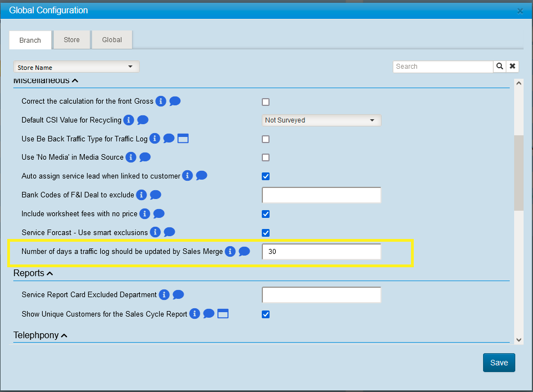Disable Service Forcast smart exclusions checkbox
This screenshot has height=392, width=533.
pos(266,233)
